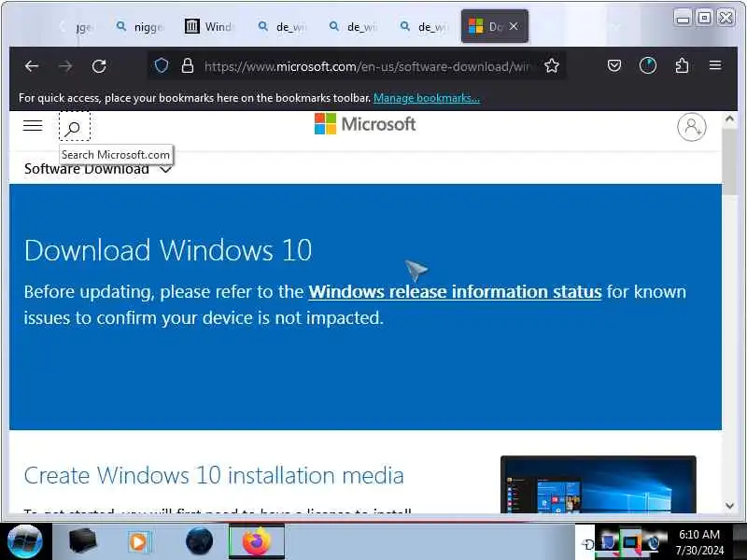Click the Search Microsoft.com magnifier icon

pyautogui.click(x=75, y=127)
